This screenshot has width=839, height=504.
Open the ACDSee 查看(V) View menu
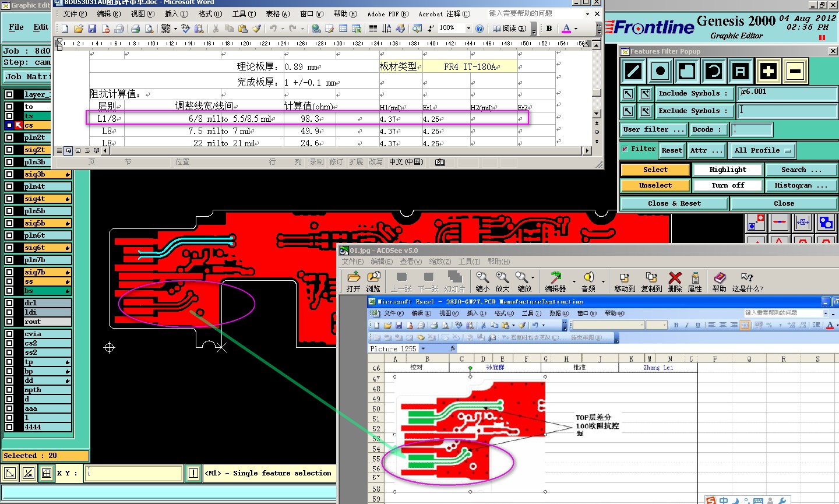click(x=411, y=262)
